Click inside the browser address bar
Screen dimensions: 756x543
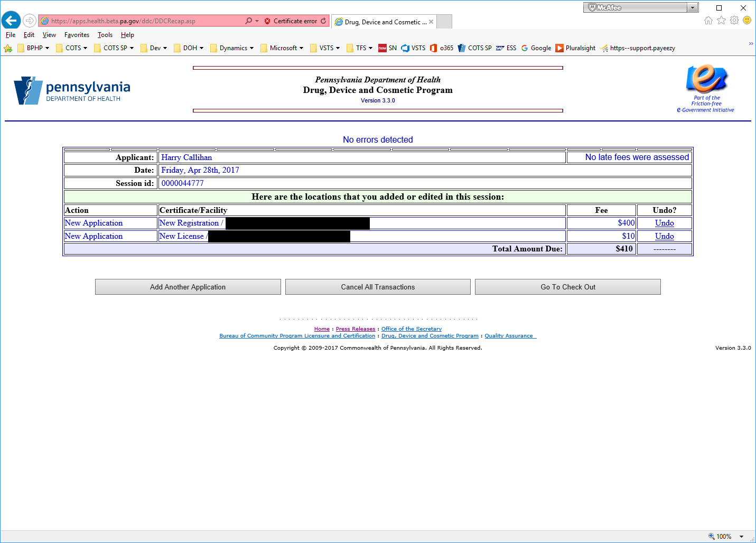(x=148, y=21)
